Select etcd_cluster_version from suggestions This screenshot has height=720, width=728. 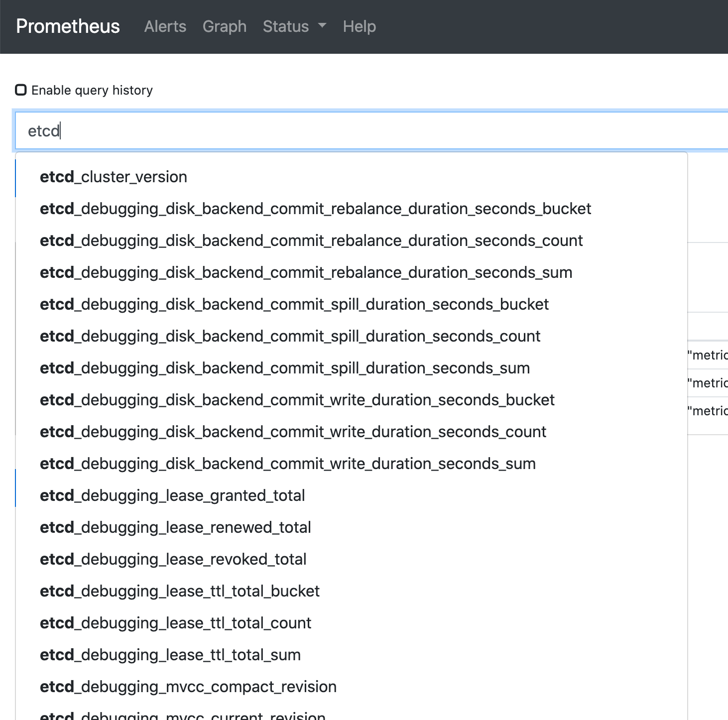point(114,177)
